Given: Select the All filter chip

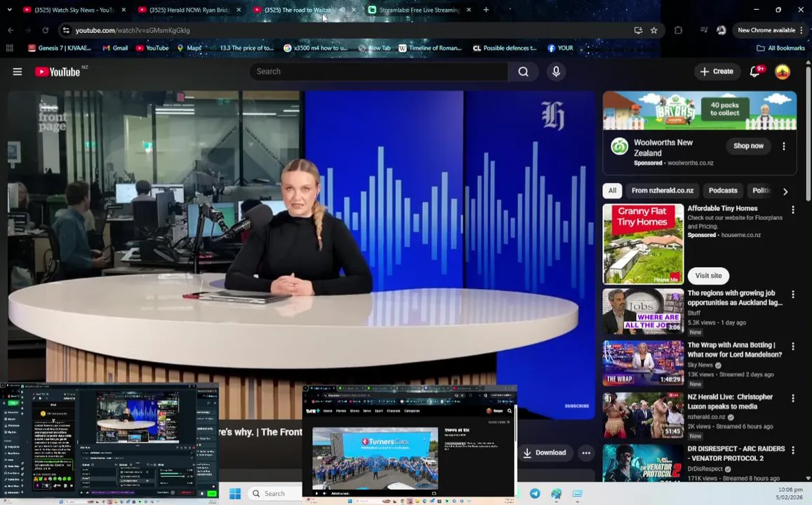Looking at the screenshot, I should point(612,190).
